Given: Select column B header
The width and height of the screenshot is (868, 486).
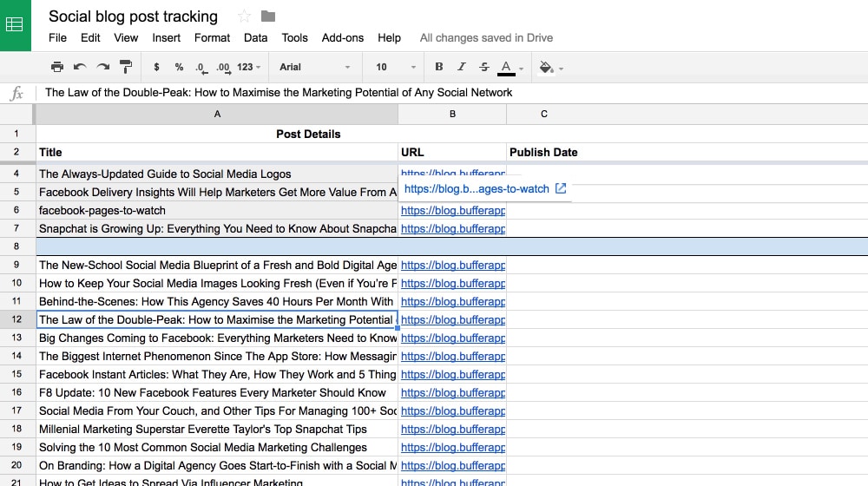Looking at the screenshot, I should coord(452,114).
